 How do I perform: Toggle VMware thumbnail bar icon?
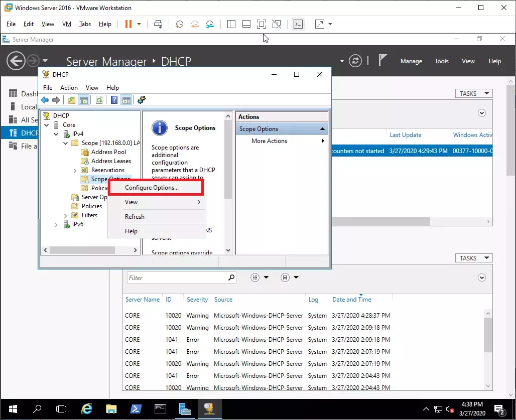tap(246, 24)
